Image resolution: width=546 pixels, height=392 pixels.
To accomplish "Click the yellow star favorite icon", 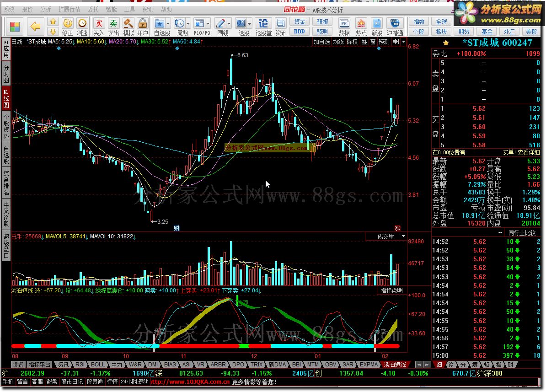I will tap(446, 43).
